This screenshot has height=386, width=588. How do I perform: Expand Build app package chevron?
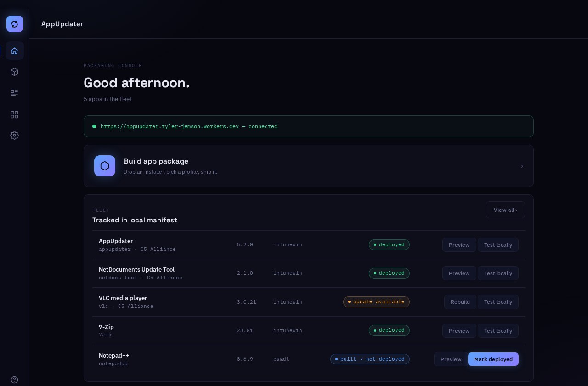click(522, 166)
